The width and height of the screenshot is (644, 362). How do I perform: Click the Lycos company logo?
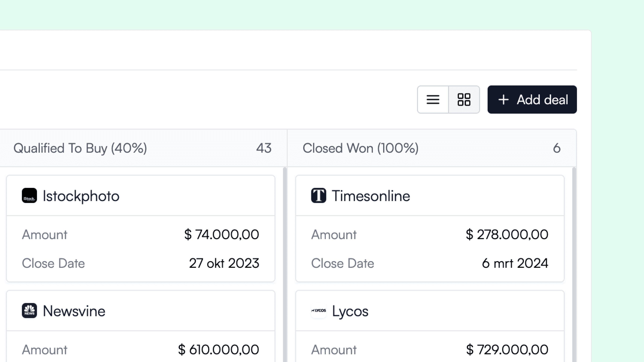click(x=318, y=310)
